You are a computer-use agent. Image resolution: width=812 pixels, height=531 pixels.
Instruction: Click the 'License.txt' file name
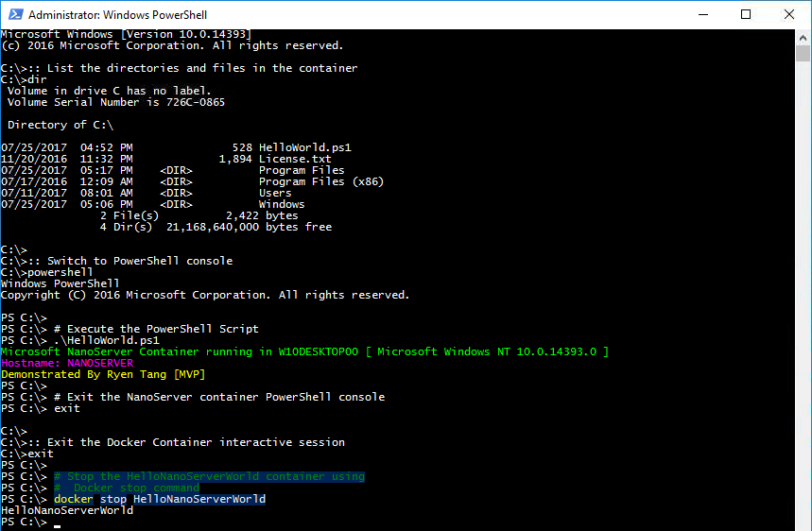(x=295, y=159)
